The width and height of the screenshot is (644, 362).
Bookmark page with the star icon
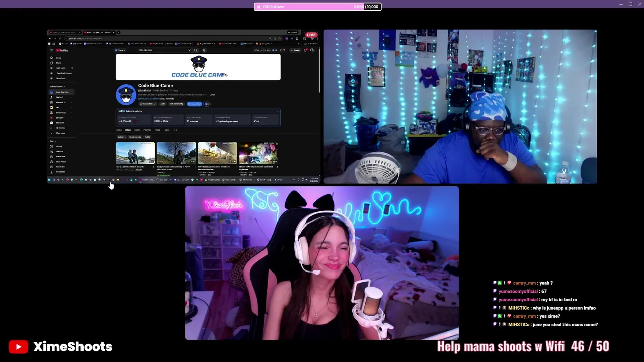pos(280,39)
